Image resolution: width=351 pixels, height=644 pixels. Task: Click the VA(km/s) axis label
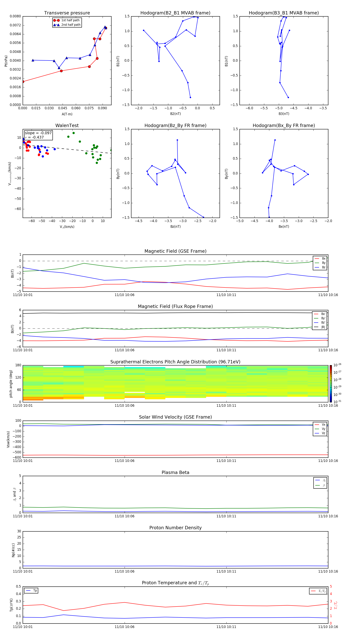67,227
